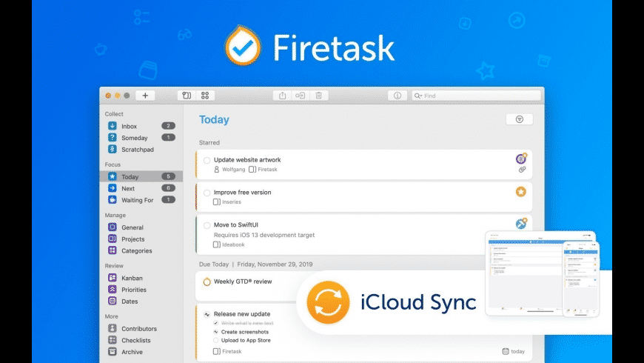Open the filter button beside Today heading
The image size is (644, 363).
click(519, 119)
